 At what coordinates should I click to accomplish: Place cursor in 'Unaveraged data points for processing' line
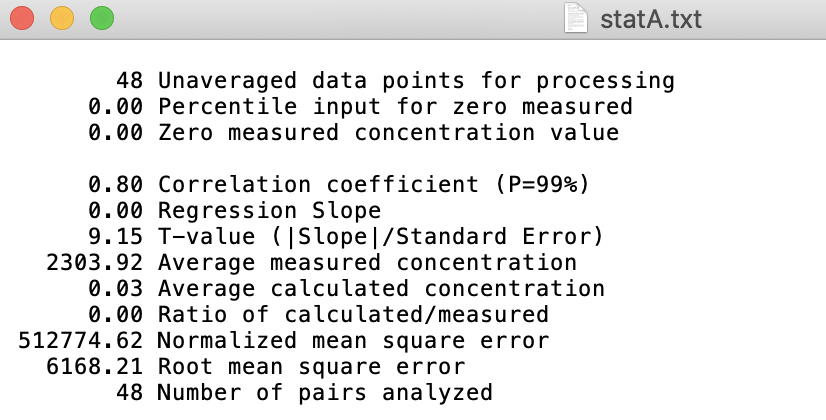coord(415,80)
